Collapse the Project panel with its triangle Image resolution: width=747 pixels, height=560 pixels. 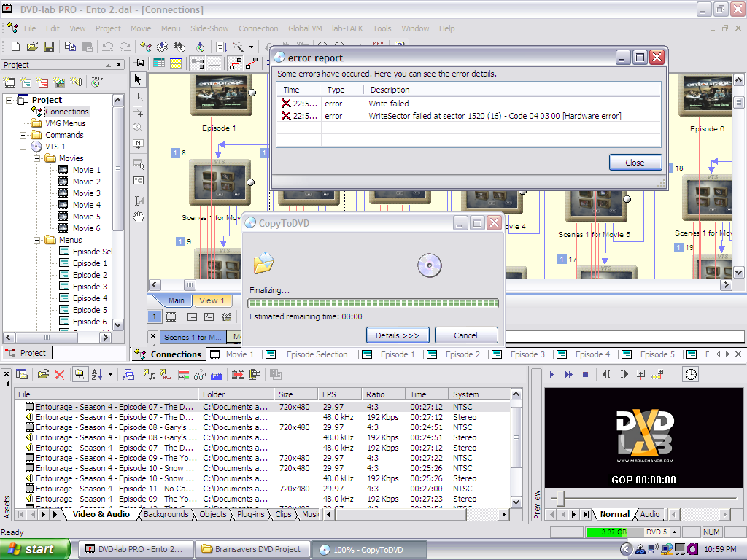pyautogui.click(x=108, y=65)
